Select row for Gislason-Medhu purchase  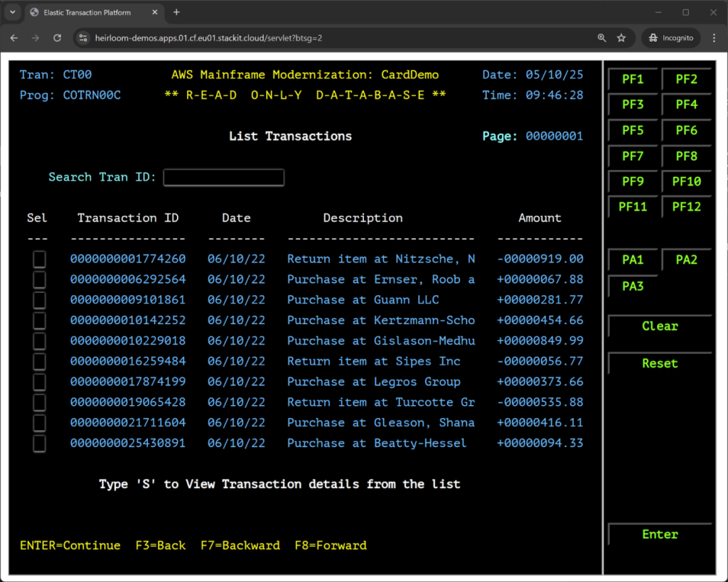pyautogui.click(x=40, y=340)
